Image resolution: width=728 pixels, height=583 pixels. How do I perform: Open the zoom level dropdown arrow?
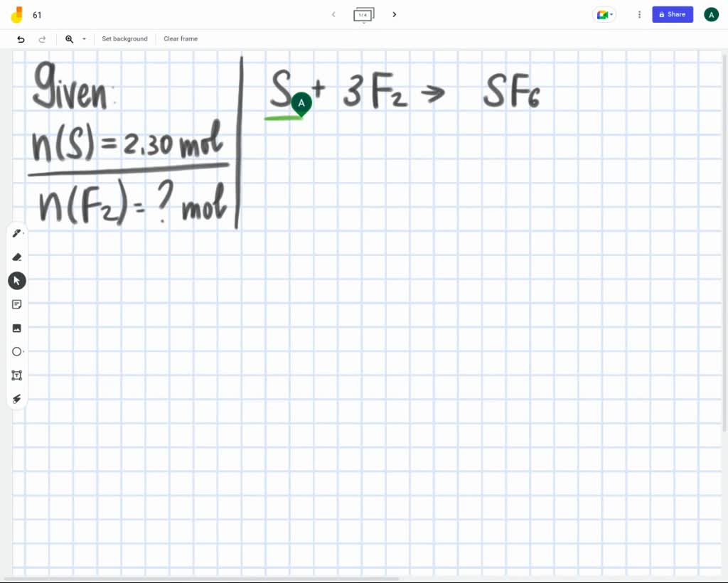84,39
